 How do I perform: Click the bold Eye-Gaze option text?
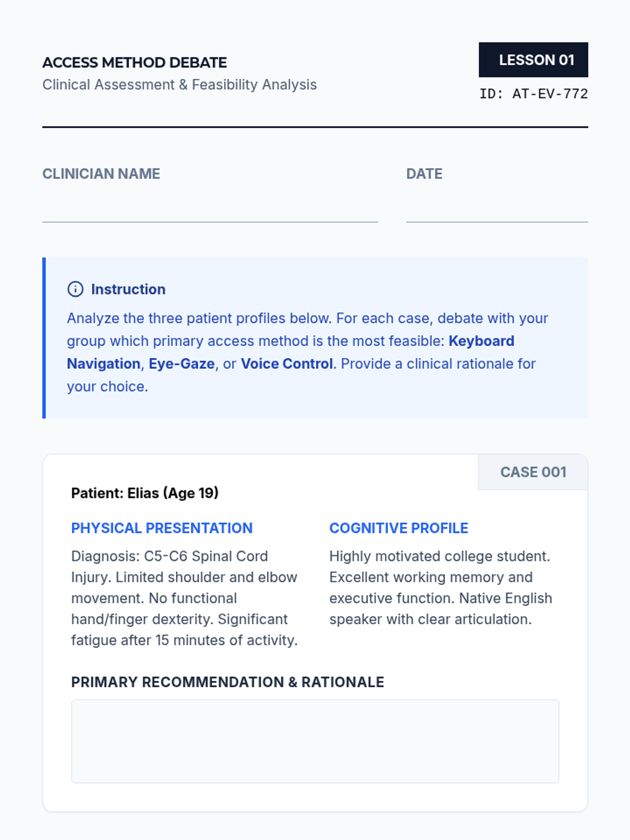[x=182, y=364]
